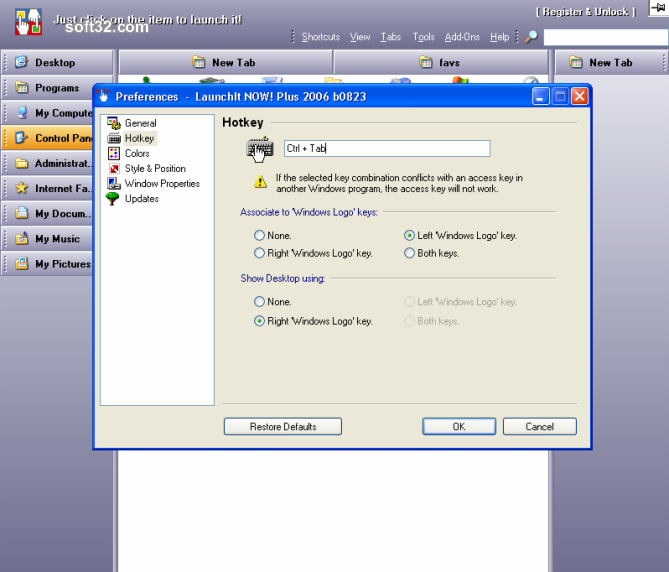The height and width of the screenshot is (572, 669).
Task: Click the My Music sidebar button
Action: coord(48,238)
